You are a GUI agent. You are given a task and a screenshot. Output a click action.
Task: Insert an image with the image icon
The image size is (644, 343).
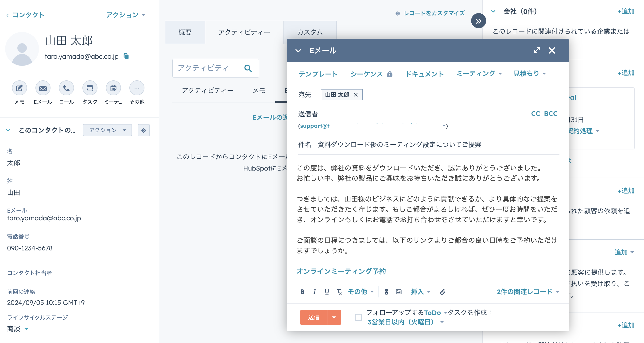(x=399, y=292)
